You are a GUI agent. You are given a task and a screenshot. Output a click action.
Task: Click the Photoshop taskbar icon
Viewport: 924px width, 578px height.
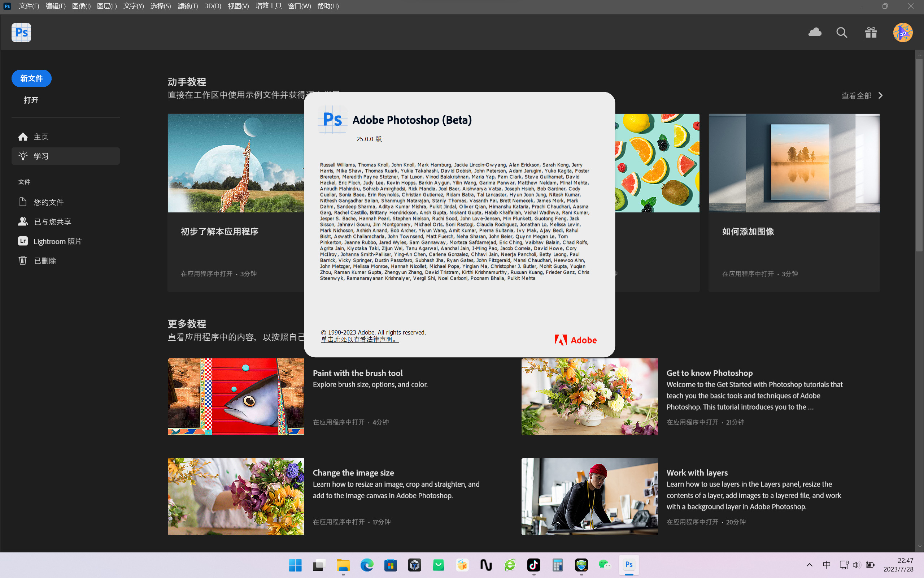click(629, 565)
